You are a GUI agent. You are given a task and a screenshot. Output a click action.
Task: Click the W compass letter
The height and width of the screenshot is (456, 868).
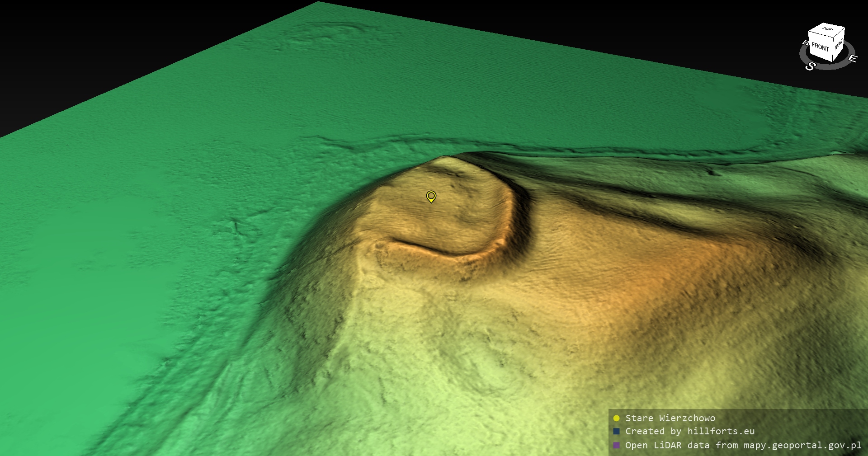coord(805,43)
